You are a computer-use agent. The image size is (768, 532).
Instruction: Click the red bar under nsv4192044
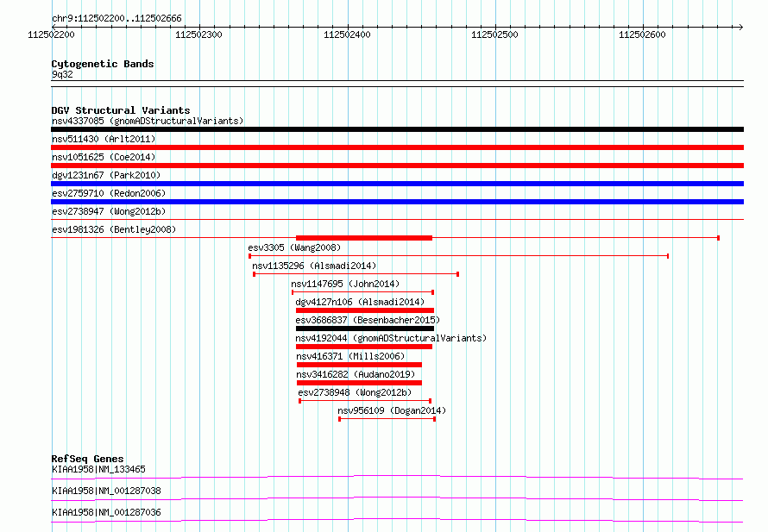pyautogui.click(x=364, y=347)
